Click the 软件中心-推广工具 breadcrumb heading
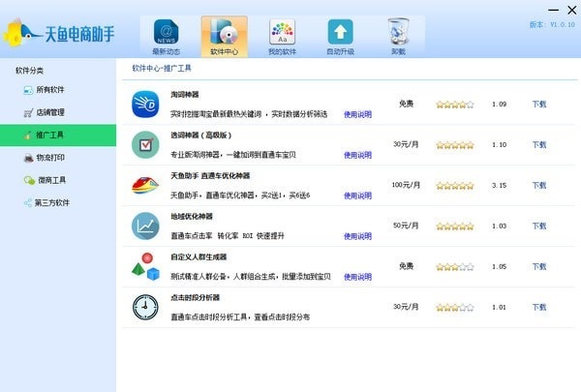This screenshot has width=581, height=392. tap(162, 68)
